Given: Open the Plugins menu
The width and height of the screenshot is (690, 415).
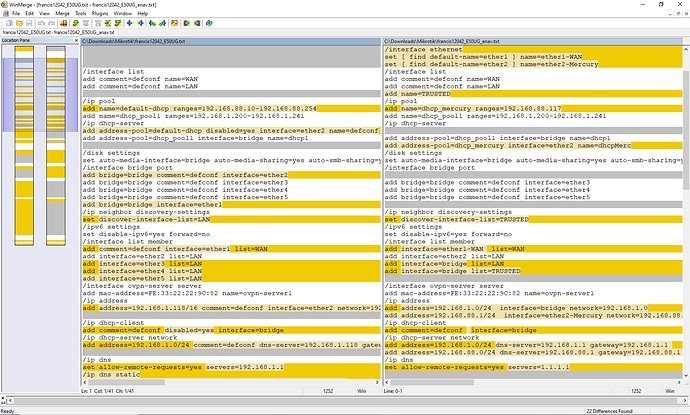Looking at the screenshot, I should (100, 13).
